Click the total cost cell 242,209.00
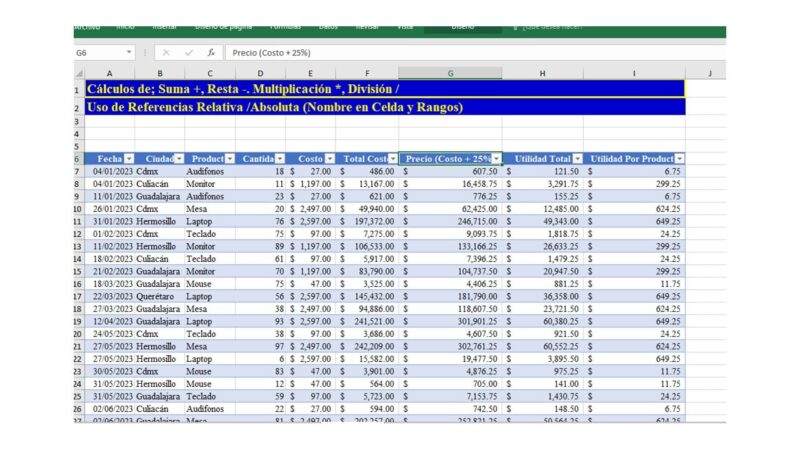This screenshot has width=800, height=450. [x=367, y=346]
